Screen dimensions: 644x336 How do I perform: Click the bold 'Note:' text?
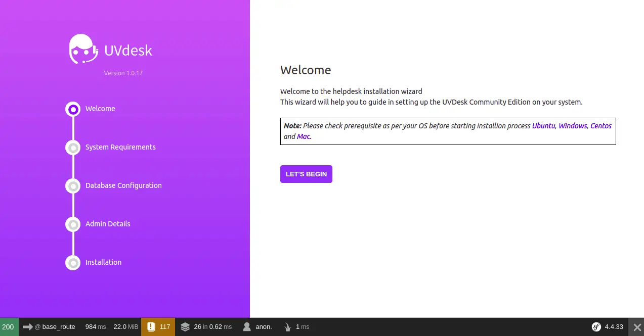[x=292, y=126]
